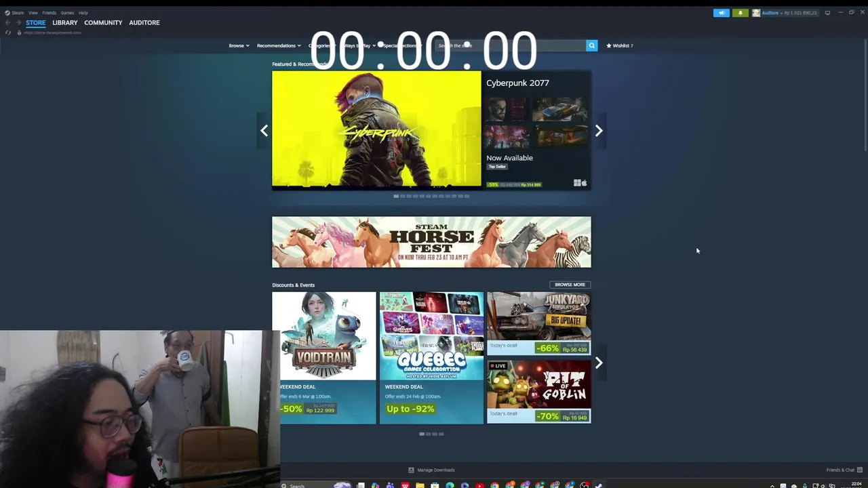This screenshot has width=868, height=488.
Task: Click Voidtrain -50% discount price
Action: coord(309,409)
